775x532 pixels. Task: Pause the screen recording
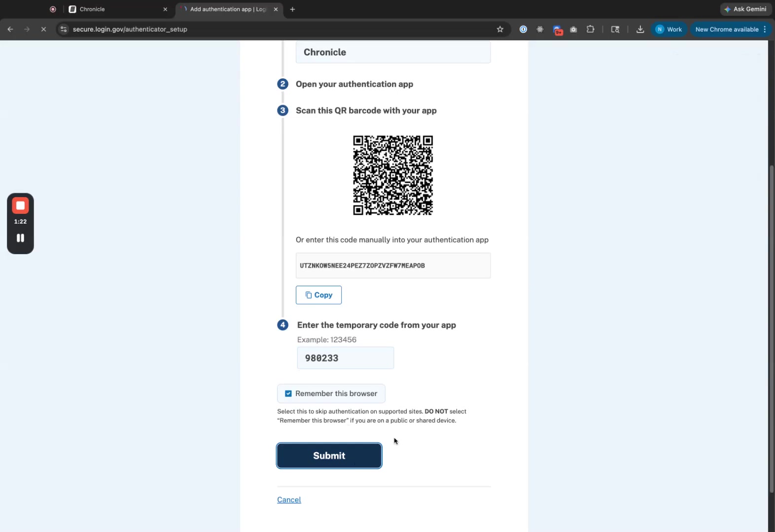(20, 238)
